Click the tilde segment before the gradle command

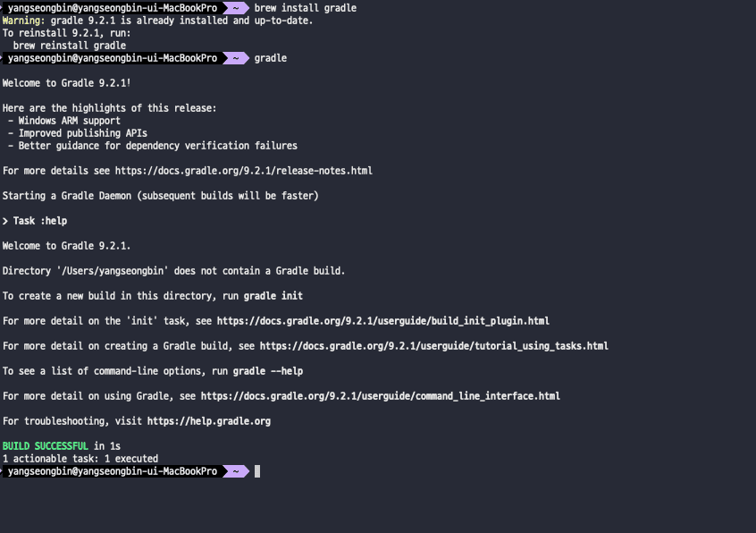click(x=235, y=58)
